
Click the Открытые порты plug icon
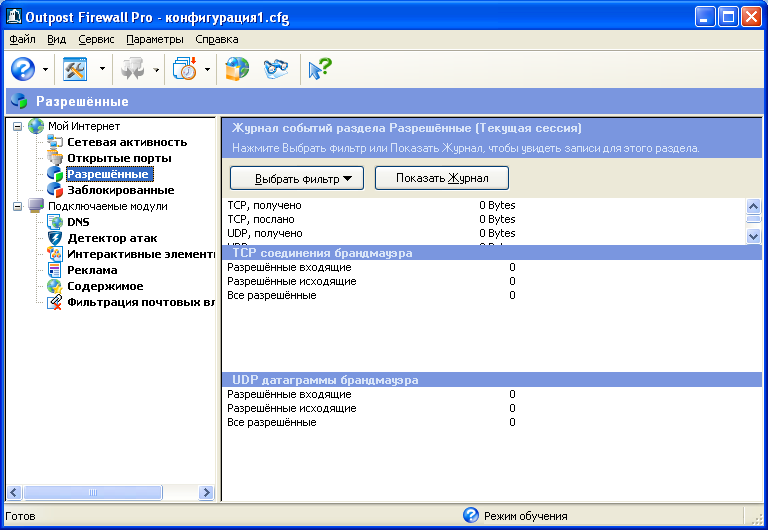pos(54,158)
